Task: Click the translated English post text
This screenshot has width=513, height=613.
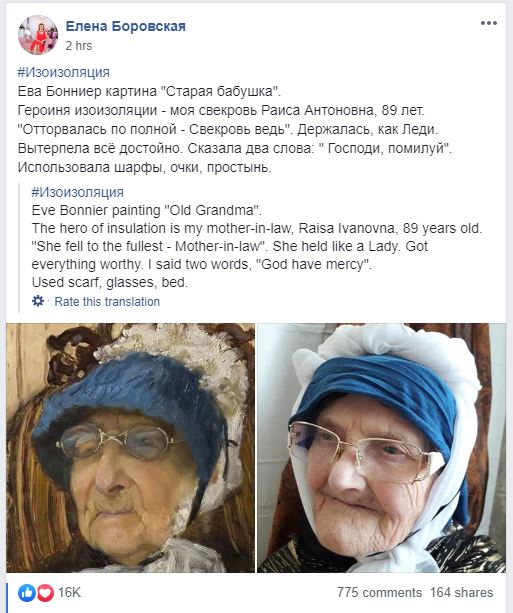Action: coord(256,246)
